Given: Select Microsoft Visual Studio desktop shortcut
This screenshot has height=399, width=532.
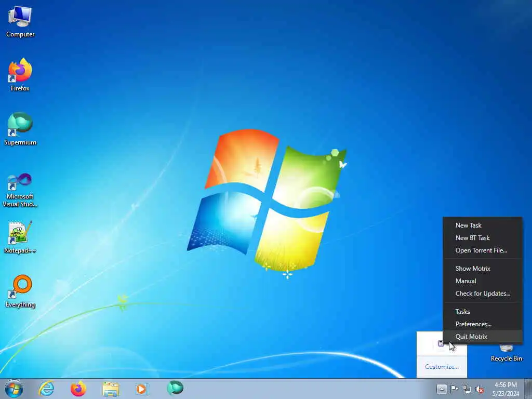Looking at the screenshot, I should tap(20, 190).
